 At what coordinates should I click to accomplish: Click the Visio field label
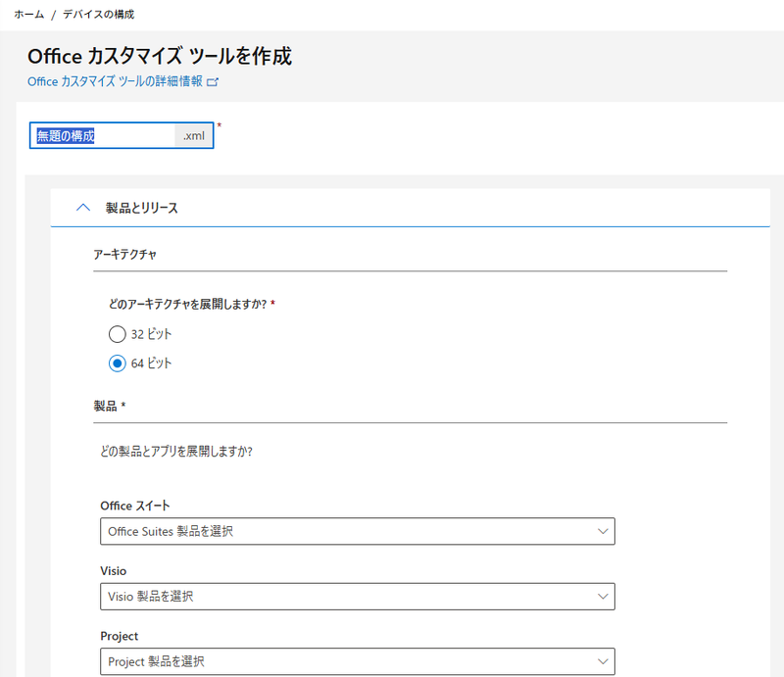[114, 571]
